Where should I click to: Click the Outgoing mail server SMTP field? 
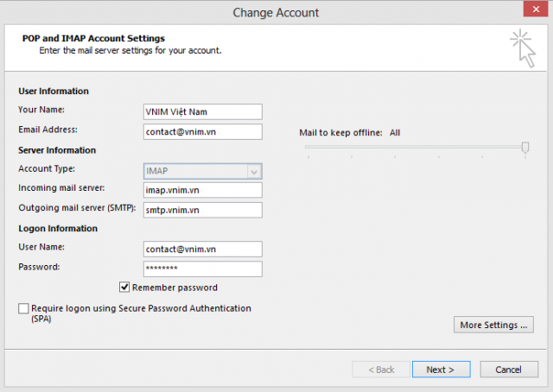(x=203, y=210)
